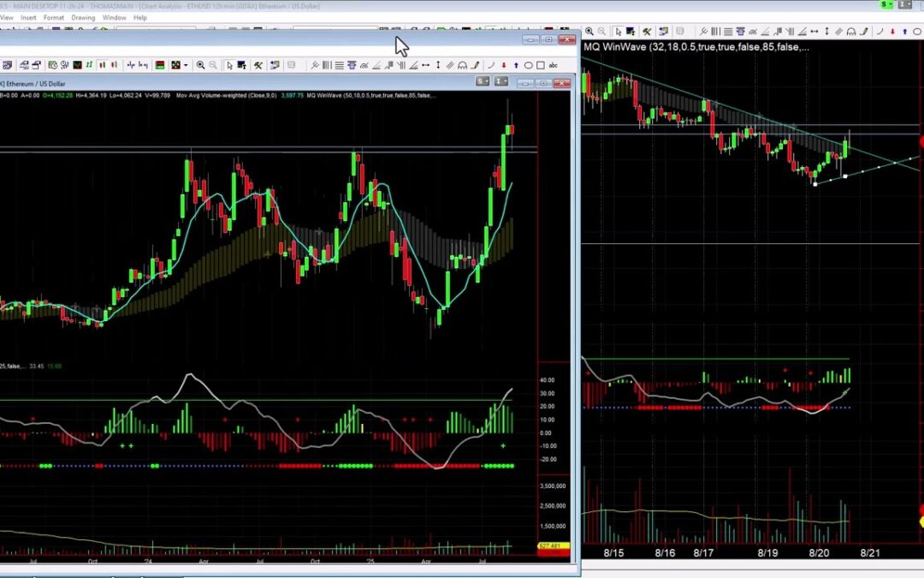Viewport: 924px width, 578px height.
Task: Expand the green S dropdown at top right
Action: tap(886, 5)
